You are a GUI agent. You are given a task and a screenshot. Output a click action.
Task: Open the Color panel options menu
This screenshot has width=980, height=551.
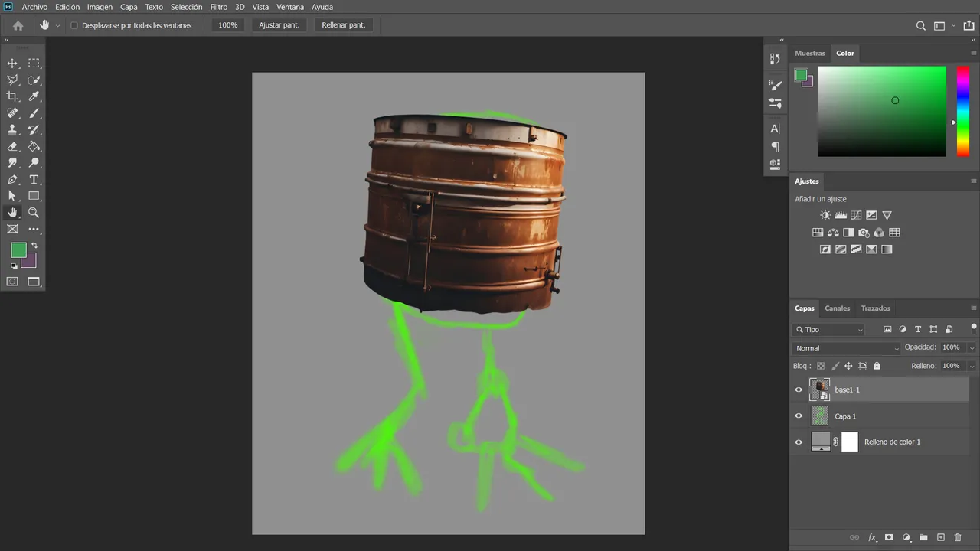[x=973, y=54]
